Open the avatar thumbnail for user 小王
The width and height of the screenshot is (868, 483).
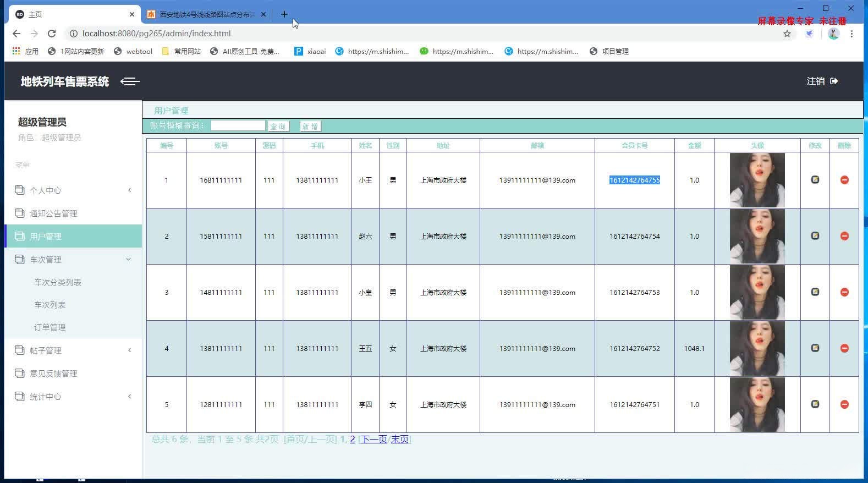(757, 180)
